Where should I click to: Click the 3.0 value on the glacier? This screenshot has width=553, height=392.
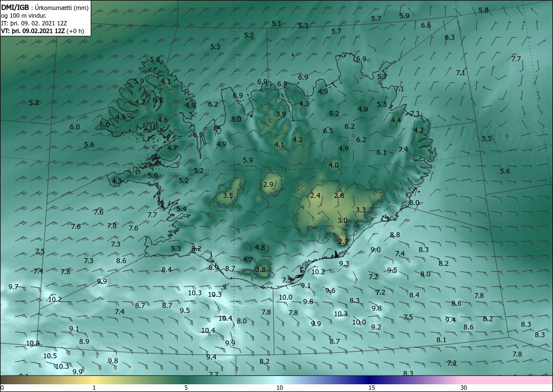pyautogui.click(x=342, y=220)
